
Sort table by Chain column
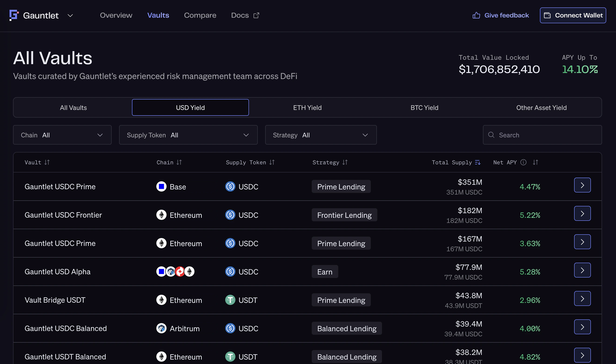click(x=179, y=162)
